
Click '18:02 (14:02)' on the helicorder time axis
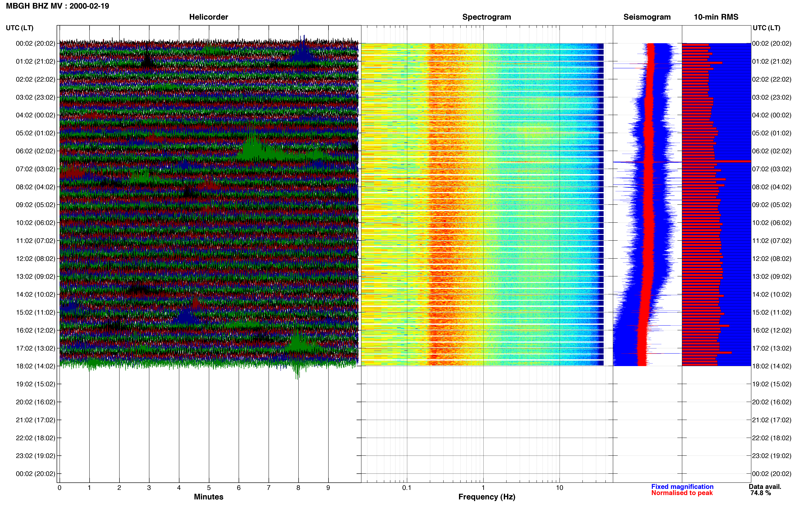click(x=36, y=366)
